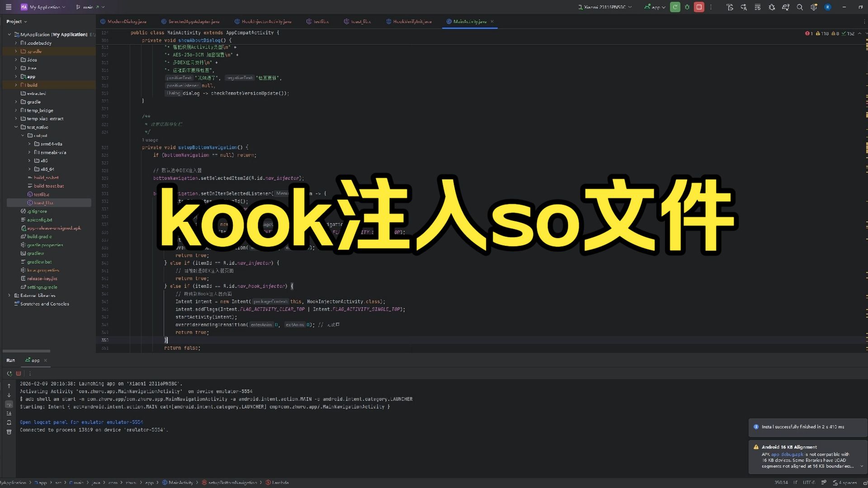This screenshot has height=488, width=868.
Task: Expand the app folder in tree
Action: [x=16, y=77]
